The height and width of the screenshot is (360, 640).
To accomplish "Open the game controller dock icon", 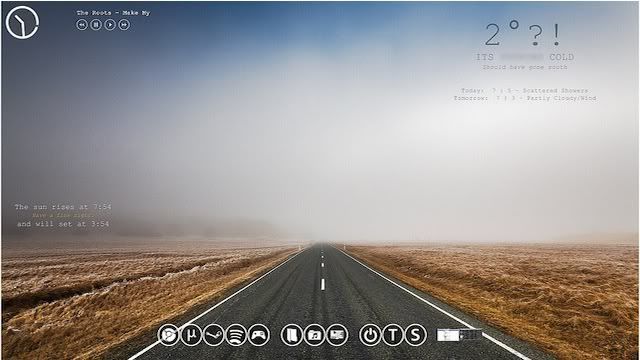I will point(259,335).
